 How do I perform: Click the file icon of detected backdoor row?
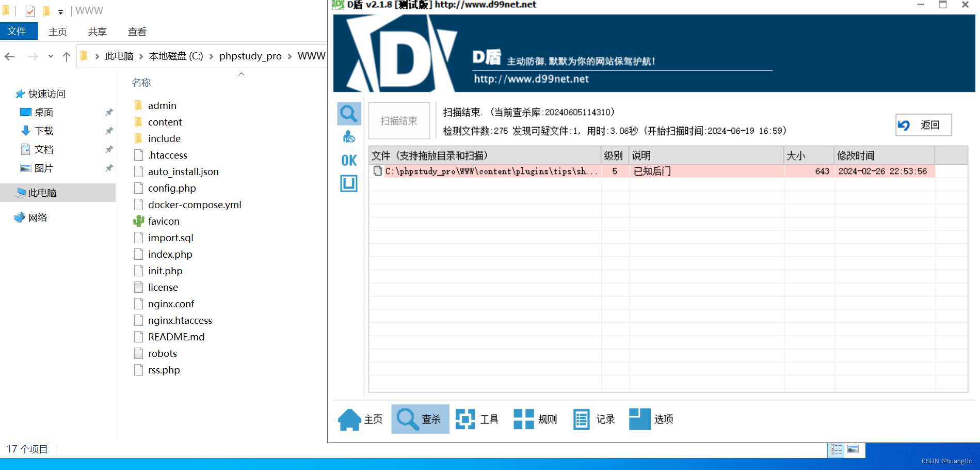378,171
